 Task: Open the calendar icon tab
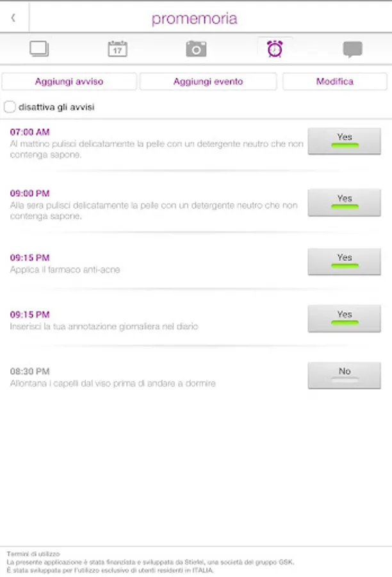point(118,49)
